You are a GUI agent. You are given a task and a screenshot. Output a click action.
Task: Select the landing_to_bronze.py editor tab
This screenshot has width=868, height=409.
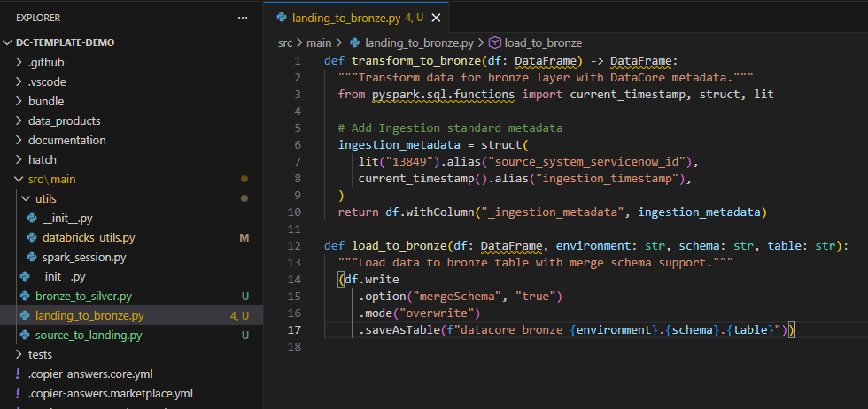(x=357, y=18)
